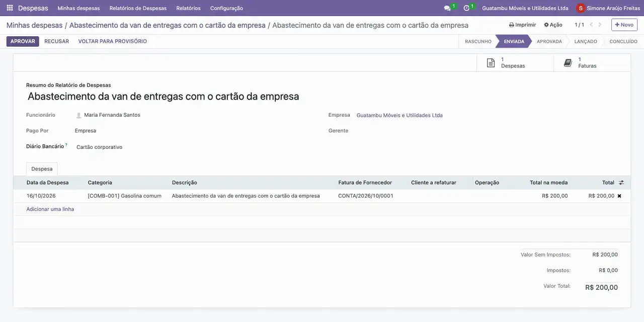Open the Minhas despesas menu
The width and height of the screenshot is (644, 322).
click(x=78, y=8)
